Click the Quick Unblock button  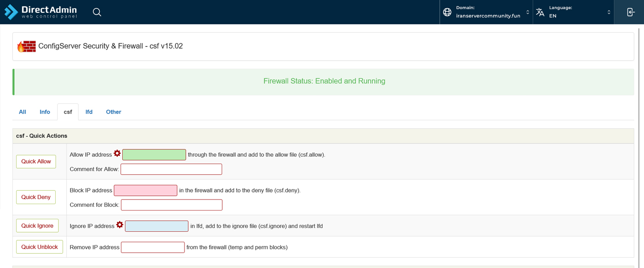[x=40, y=247]
